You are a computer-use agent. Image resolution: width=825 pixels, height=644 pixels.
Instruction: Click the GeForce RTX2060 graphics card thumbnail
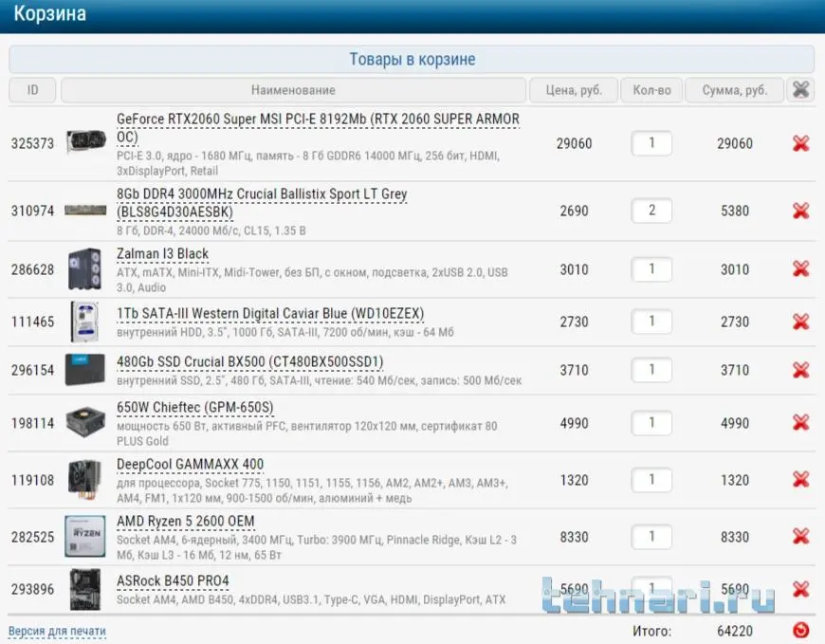tap(85, 141)
